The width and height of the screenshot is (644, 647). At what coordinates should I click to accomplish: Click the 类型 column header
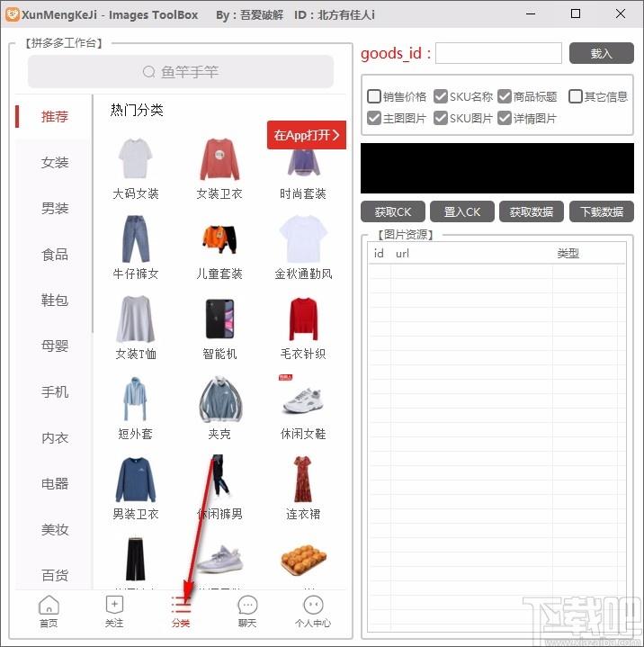pos(568,254)
